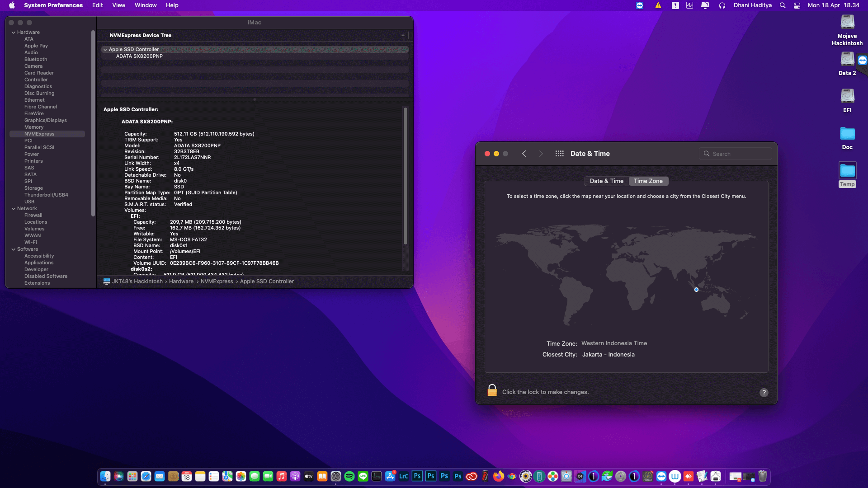Collapse the Apple SSD Controller tree node

pos(105,50)
